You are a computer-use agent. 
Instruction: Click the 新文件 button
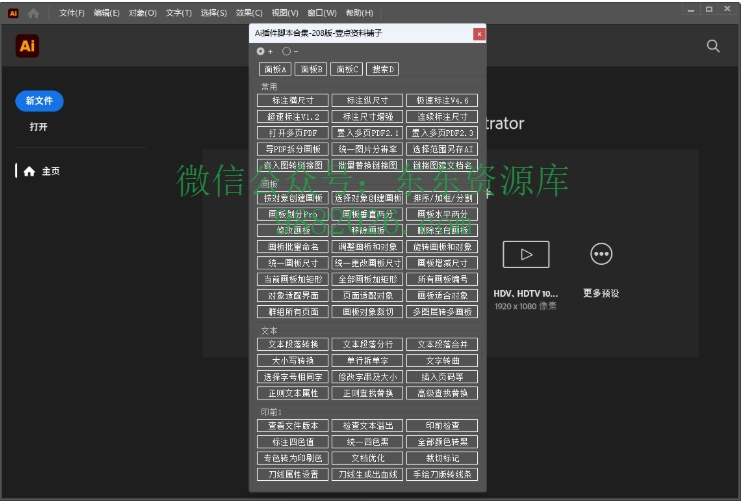click(39, 101)
